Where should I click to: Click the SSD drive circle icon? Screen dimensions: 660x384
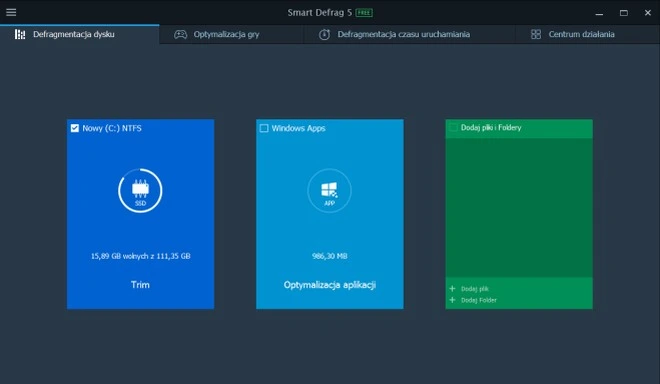pyautogui.click(x=140, y=191)
